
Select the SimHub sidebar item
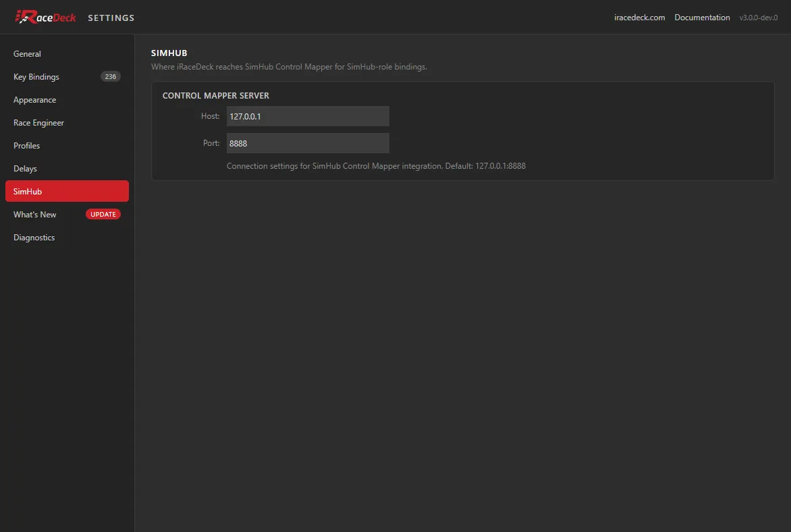pyautogui.click(x=67, y=191)
